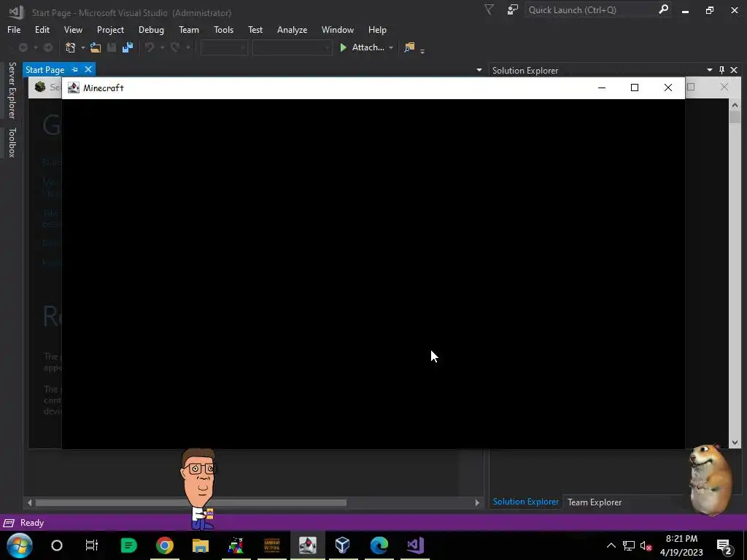Maximize the Minecraft window

[x=635, y=87]
